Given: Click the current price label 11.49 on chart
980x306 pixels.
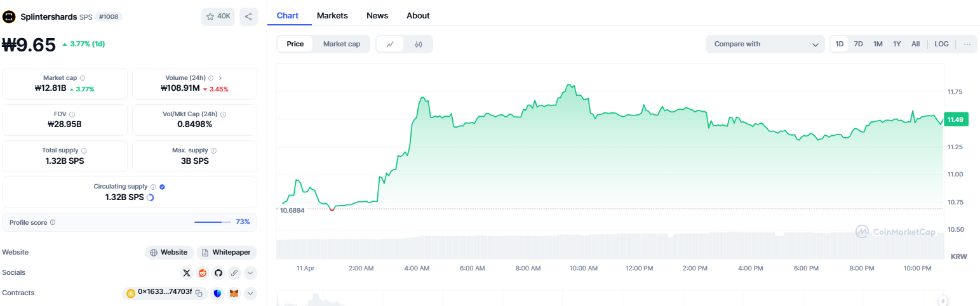Looking at the screenshot, I should point(956,119).
